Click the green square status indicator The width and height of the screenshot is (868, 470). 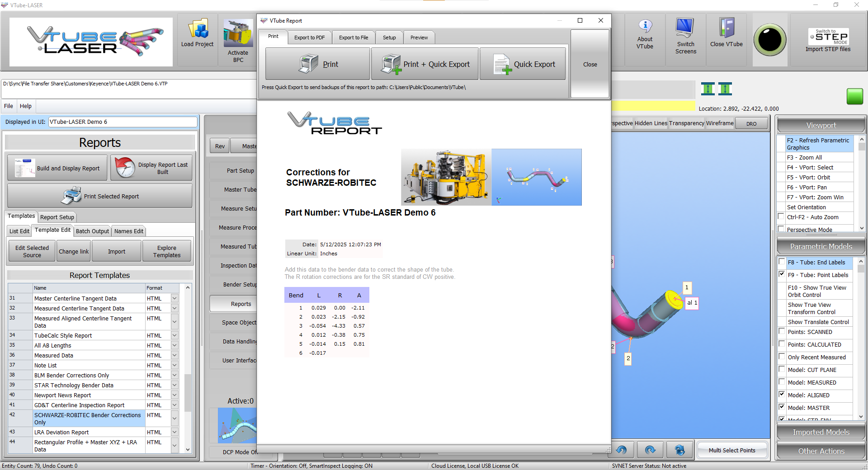(854, 96)
